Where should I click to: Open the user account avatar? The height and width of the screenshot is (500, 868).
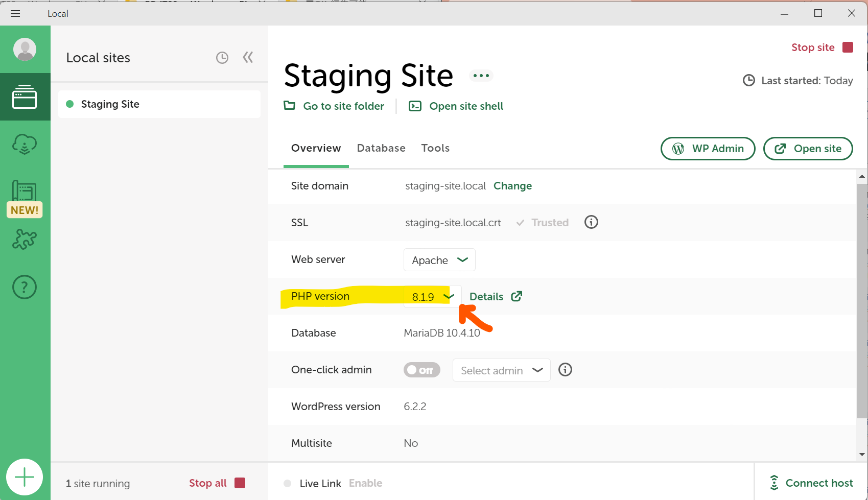25,50
